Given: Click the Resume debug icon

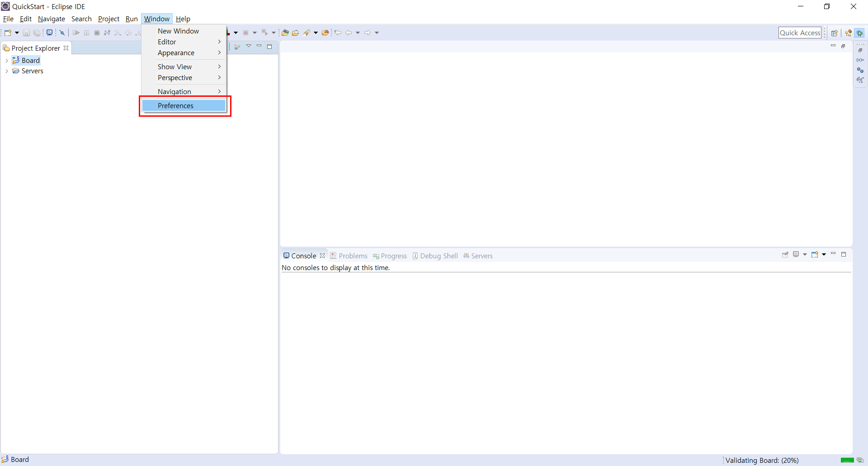Looking at the screenshot, I should pyautogui.click(x=76, y=33).
